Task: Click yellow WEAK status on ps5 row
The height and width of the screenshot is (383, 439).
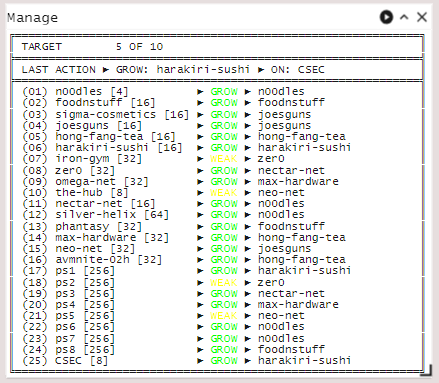Action: click(224, 316)
